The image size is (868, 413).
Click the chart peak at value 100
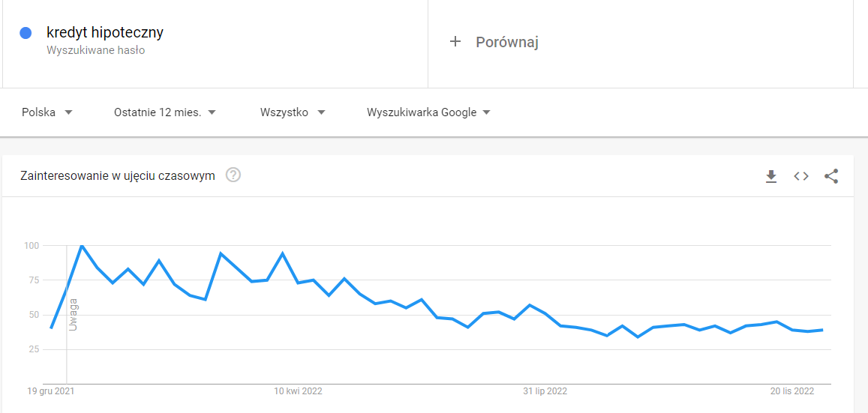82,245
